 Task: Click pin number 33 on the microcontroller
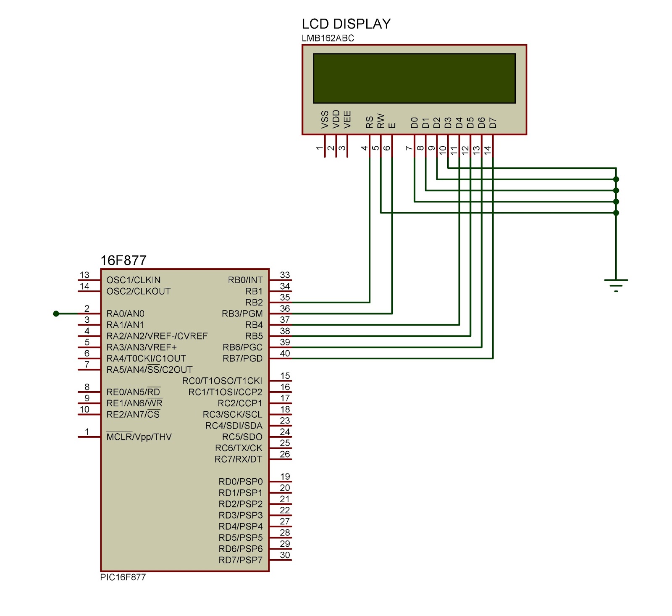coord(285,275)
